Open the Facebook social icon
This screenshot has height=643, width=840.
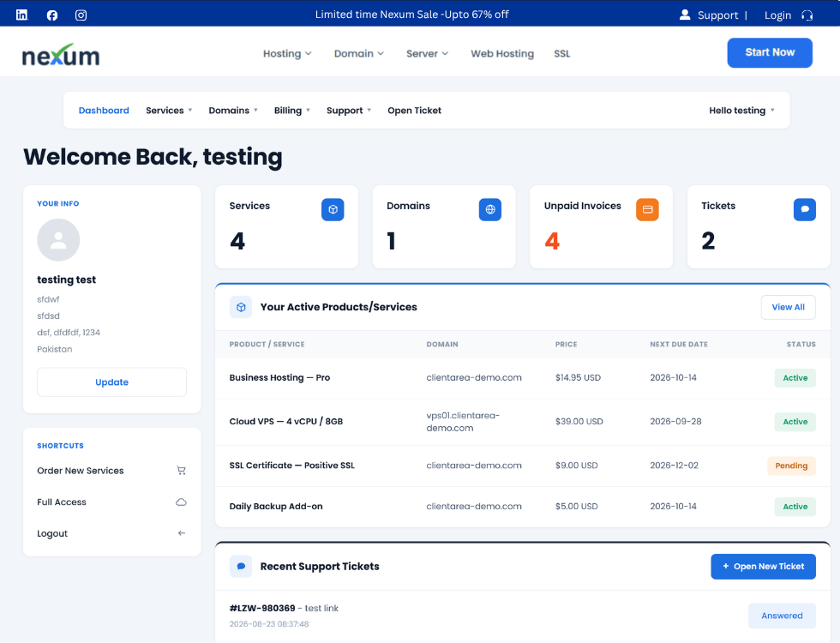click(52, 15)
